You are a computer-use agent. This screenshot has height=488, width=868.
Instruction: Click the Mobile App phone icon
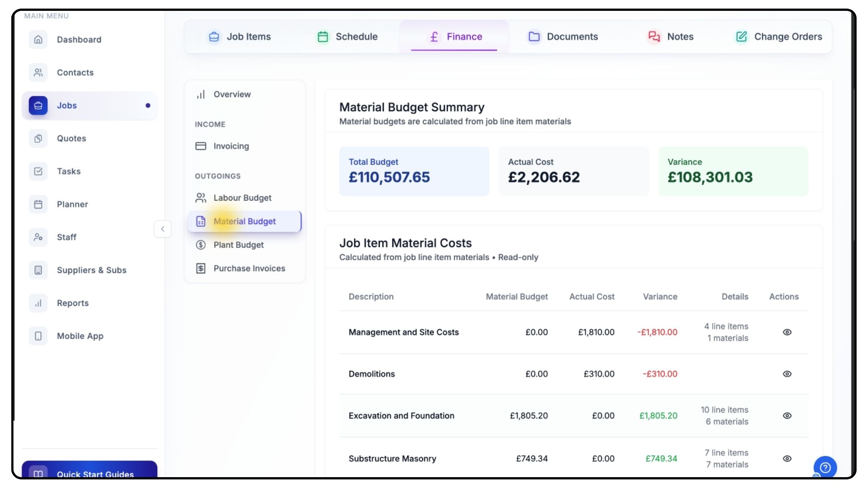pos(38,336)
